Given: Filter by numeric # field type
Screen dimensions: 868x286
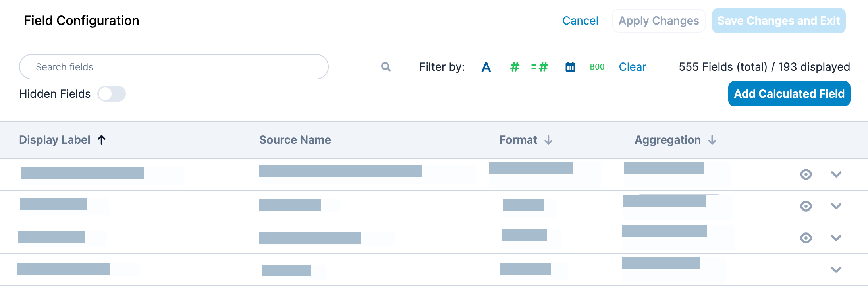Looking at the screenshot, I should [x=515, y=67].
